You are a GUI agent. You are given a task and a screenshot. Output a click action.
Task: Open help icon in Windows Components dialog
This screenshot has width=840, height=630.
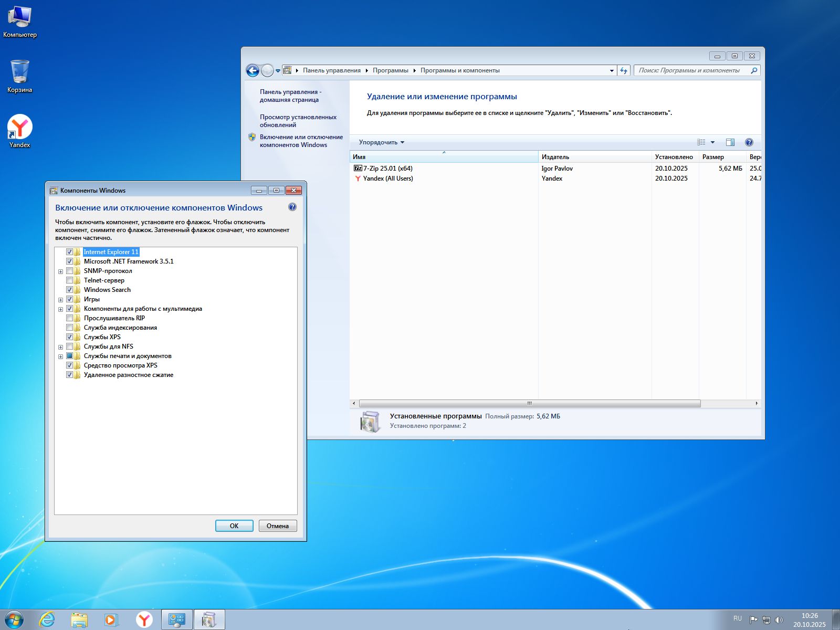tap(292, 207)
